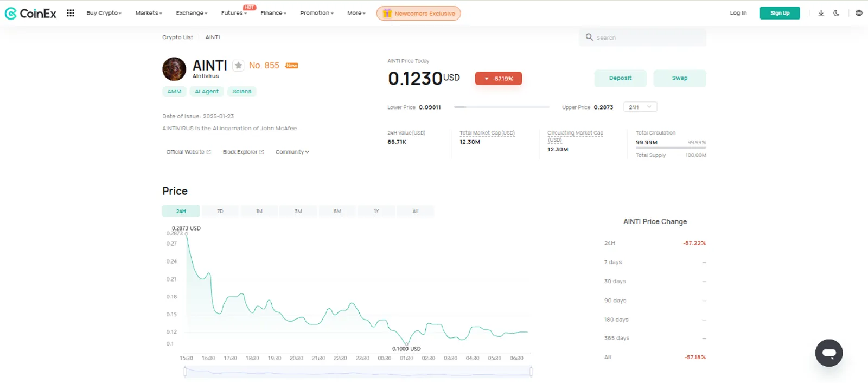Click the Total Supply 100.00M value

tap(695, 155)
